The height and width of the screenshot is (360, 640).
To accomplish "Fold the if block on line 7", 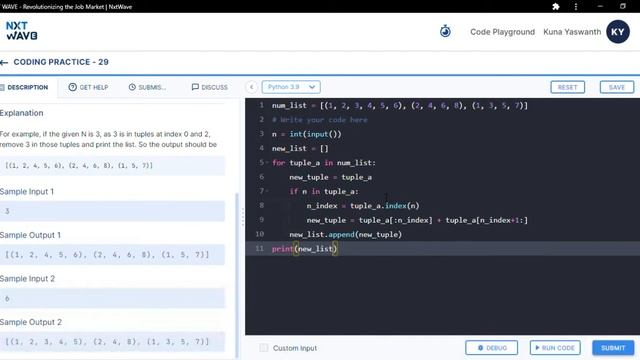I will point(267,191).
